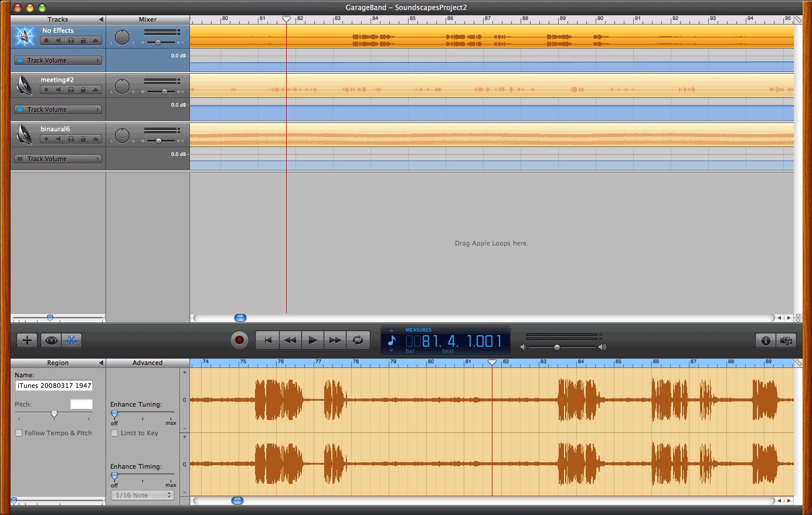Collapse the Mixer with Tracks header triangle
812x515 pixels.
tap(101, 19)
